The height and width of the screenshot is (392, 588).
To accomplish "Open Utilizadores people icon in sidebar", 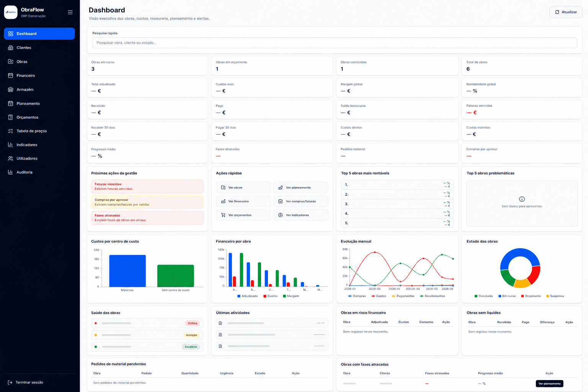I will click(11, 158).
